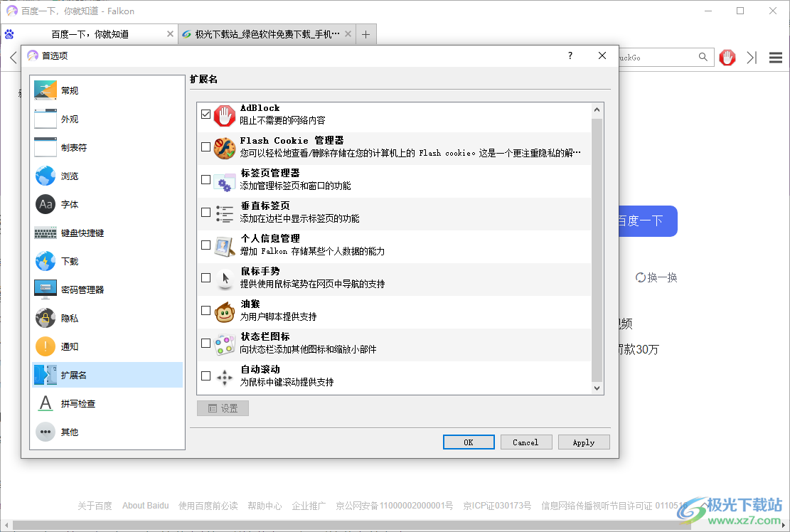Enable 鼠标手势 checkbox
This screenshot has height=532, width=790.
(205, 277)
